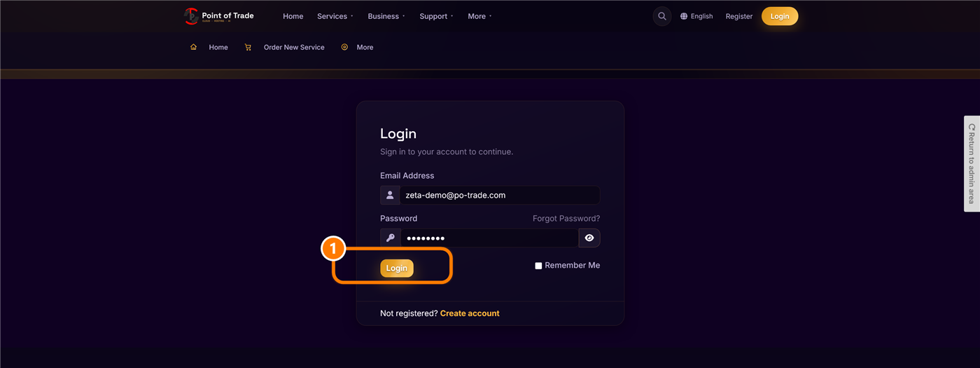Screen dimensions: 980x368
Task: Focus the Email Address input field
Action: pyautogui.click(x=500, y=195)
